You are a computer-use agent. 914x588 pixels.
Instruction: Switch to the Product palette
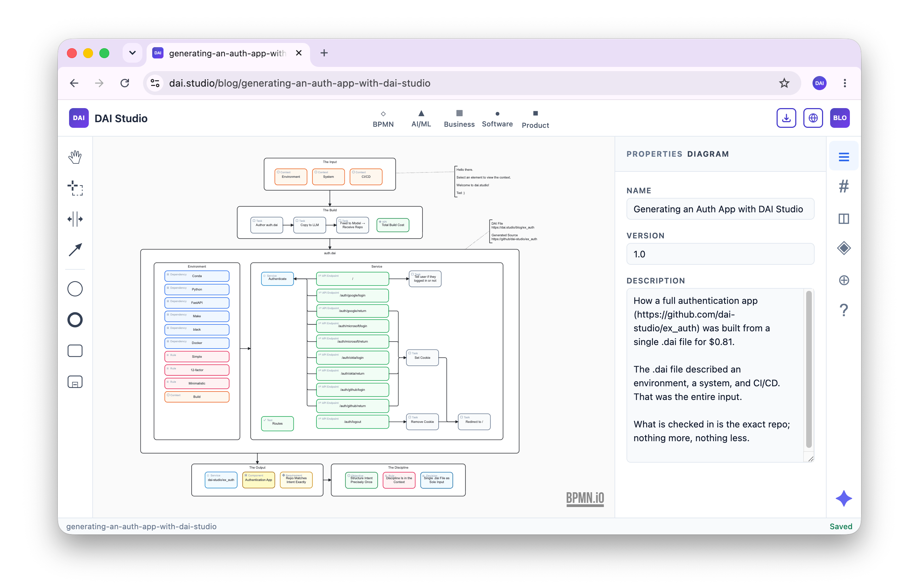(535, 120)
